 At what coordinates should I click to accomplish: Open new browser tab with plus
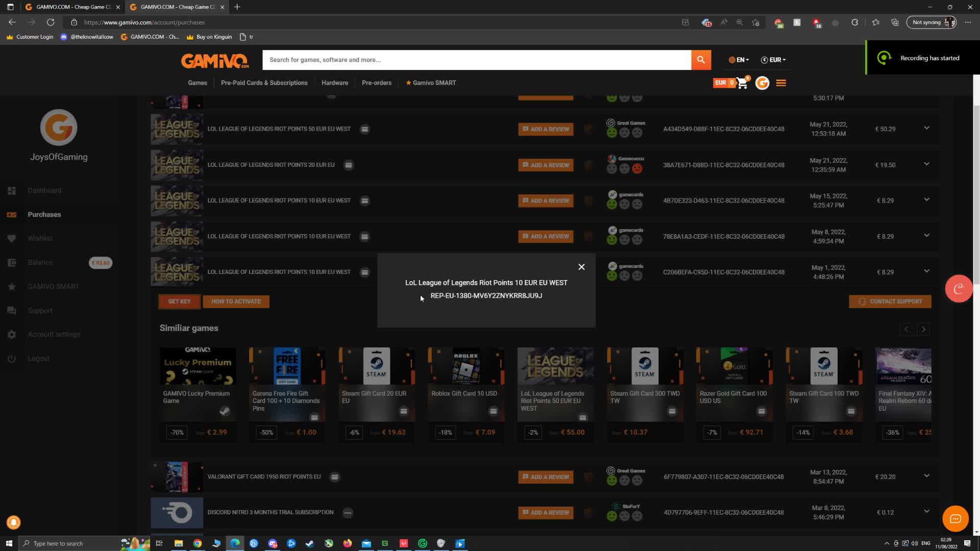237,7
